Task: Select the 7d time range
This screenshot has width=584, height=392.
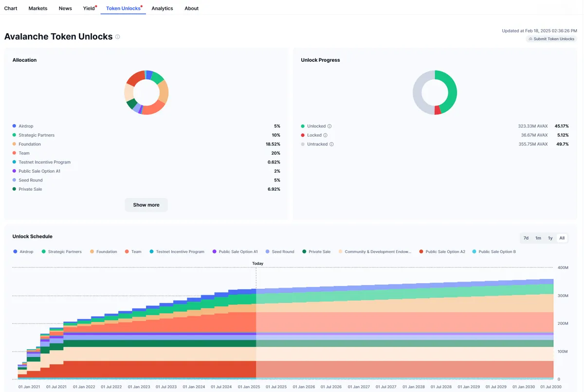Action: tap(526, 238)
